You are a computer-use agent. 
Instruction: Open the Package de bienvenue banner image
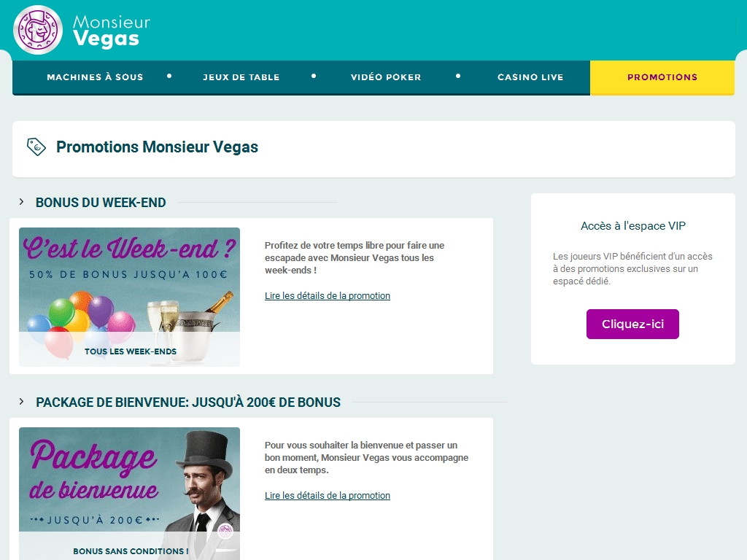[130, 494]
